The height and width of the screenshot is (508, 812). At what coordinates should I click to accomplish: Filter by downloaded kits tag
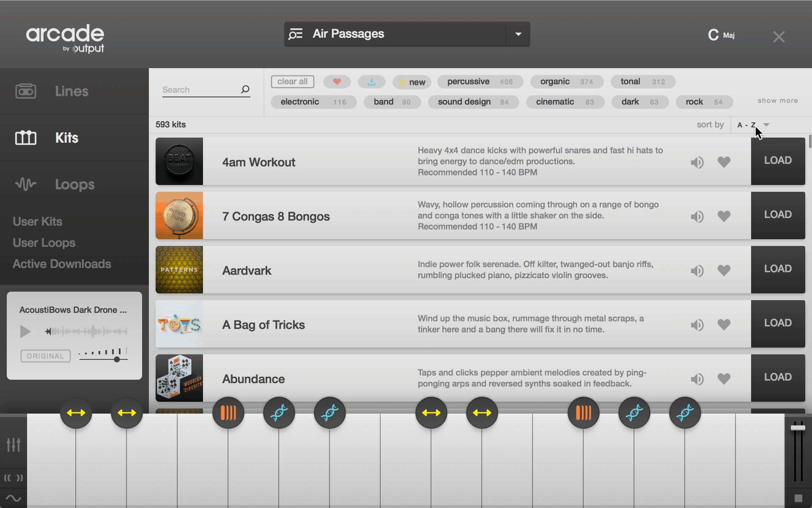372,82
